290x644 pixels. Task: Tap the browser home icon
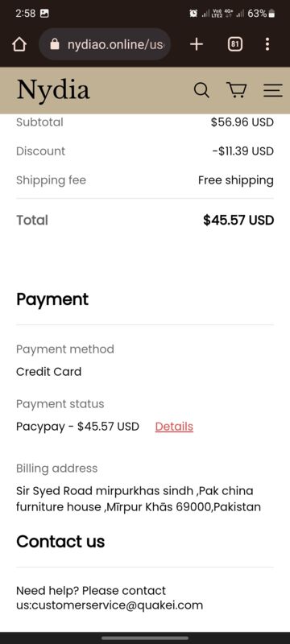19,44
